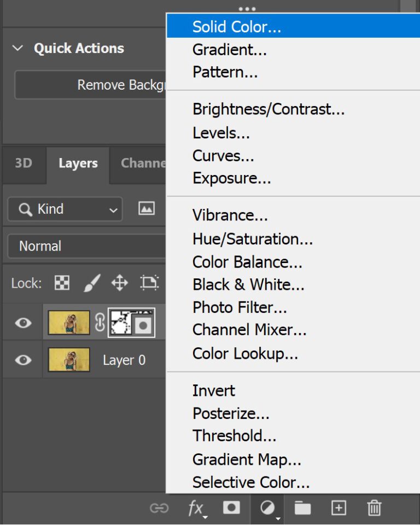Image resolution: width=420 pixels, height=525 pixels.
Task: Add a layer mask
Action: [231, 508]
